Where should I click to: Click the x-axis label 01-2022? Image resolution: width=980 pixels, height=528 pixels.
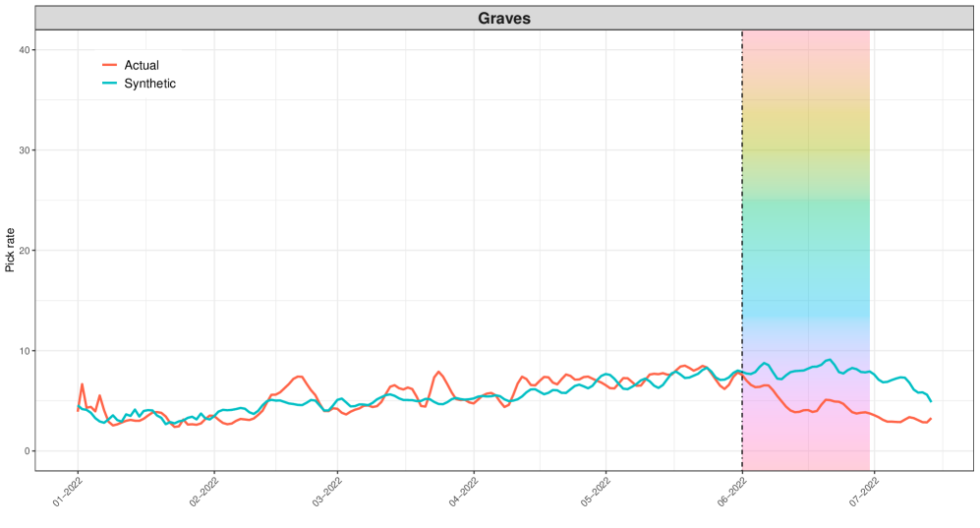[x=68, y=492]
